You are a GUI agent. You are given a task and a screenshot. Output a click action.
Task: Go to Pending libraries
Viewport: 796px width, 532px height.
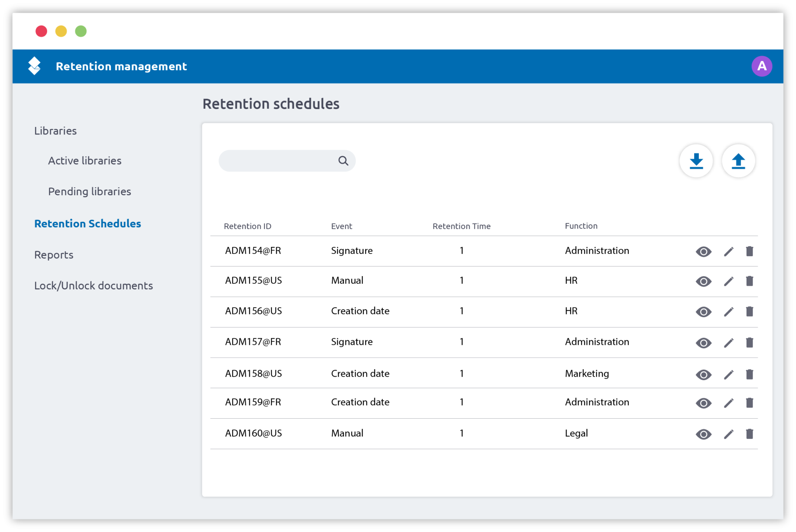click(89, 191)
